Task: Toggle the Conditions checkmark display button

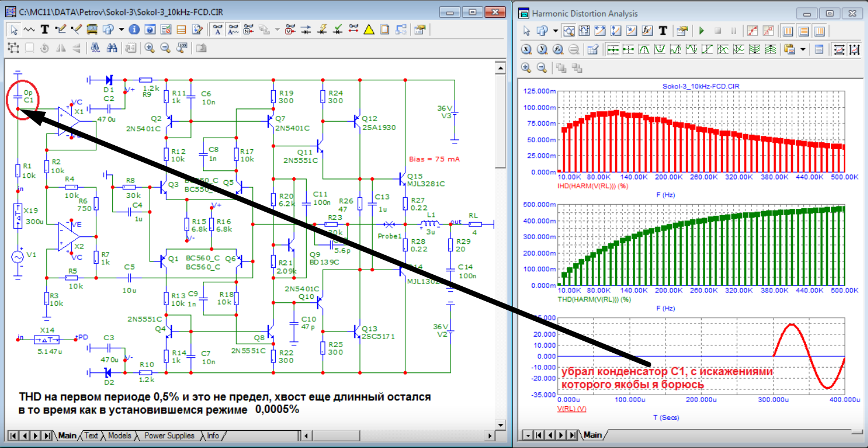Action: (337, 29)
